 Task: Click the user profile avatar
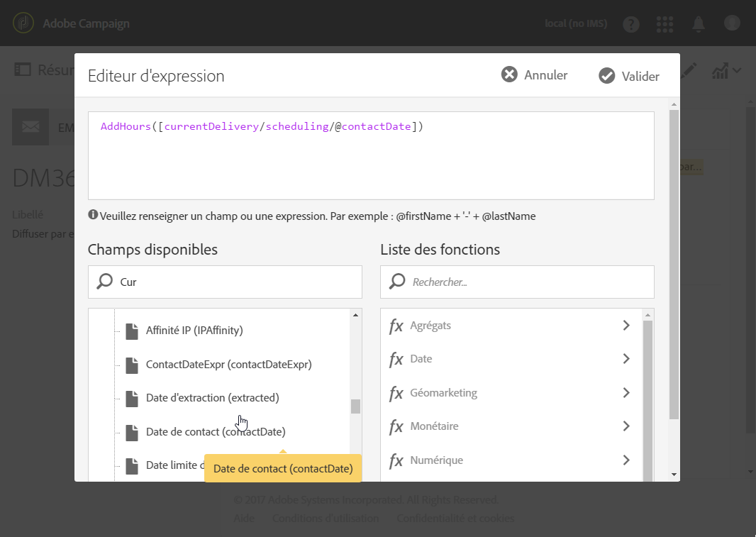coord(732,23)
